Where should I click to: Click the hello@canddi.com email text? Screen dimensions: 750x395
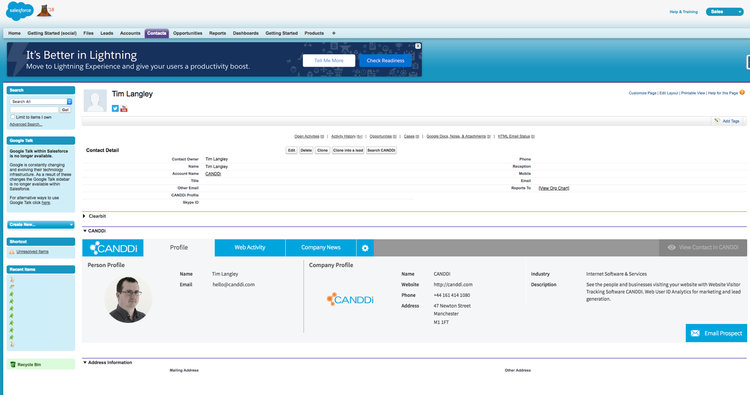pyautogui.click(x=233, y=285)
